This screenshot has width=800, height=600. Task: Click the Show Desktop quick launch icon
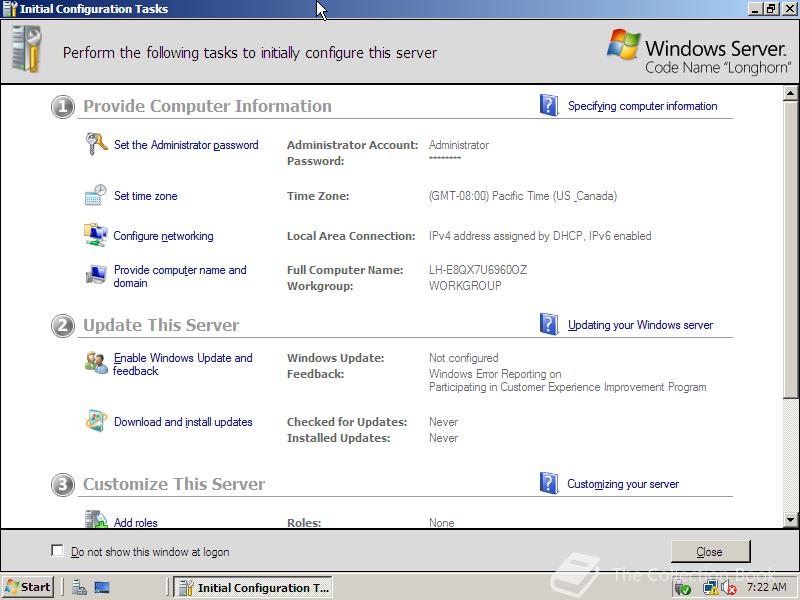pyautogui.click(x=102, y=587)
